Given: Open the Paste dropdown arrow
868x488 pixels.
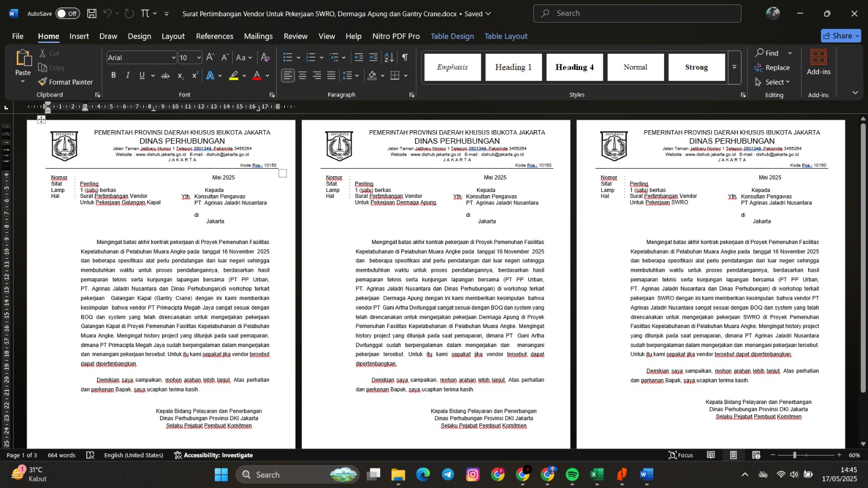Looking at the screenshot, I should (x=23, y=81).
